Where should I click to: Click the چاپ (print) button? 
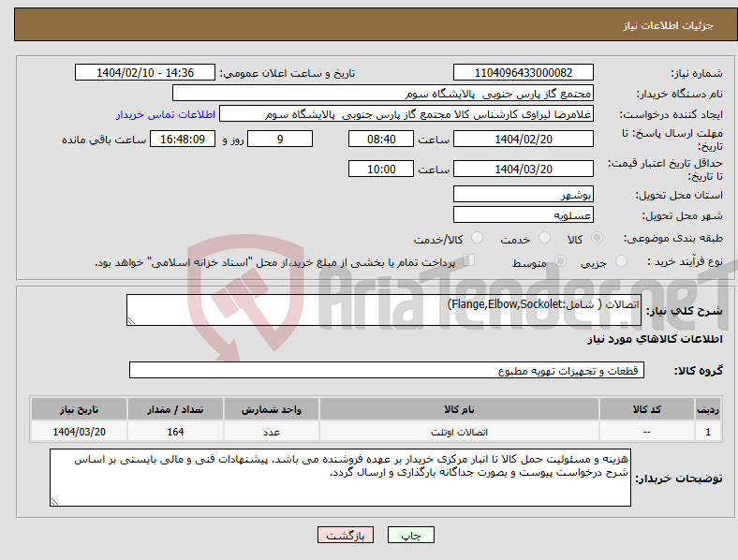[410, 535]
